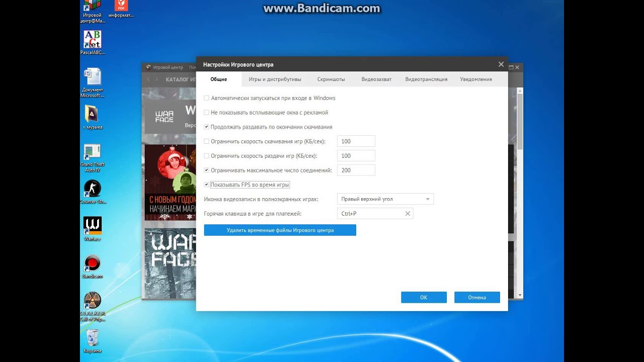This screenshot has height=362, width=644.
Task: Click the max connections field showing 200
Action: [x=356, y=170]
